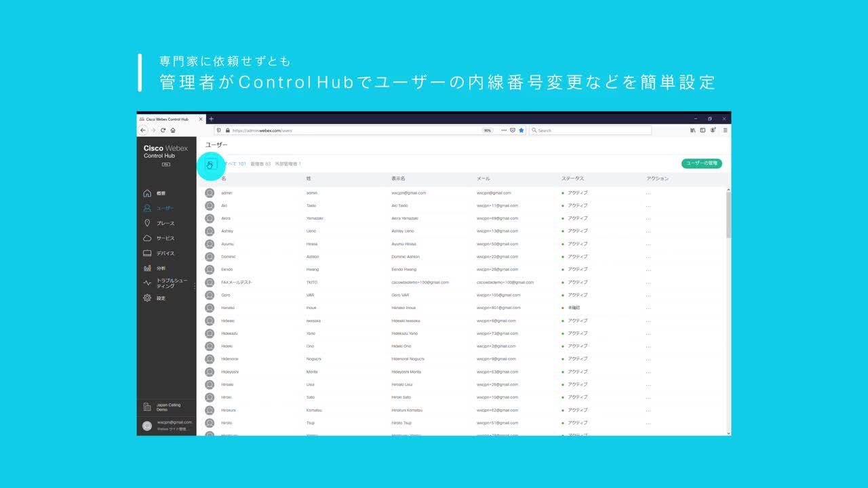Sort by the ステータス column header
Screen dimensions: 868x488
(x=572, y=178)
